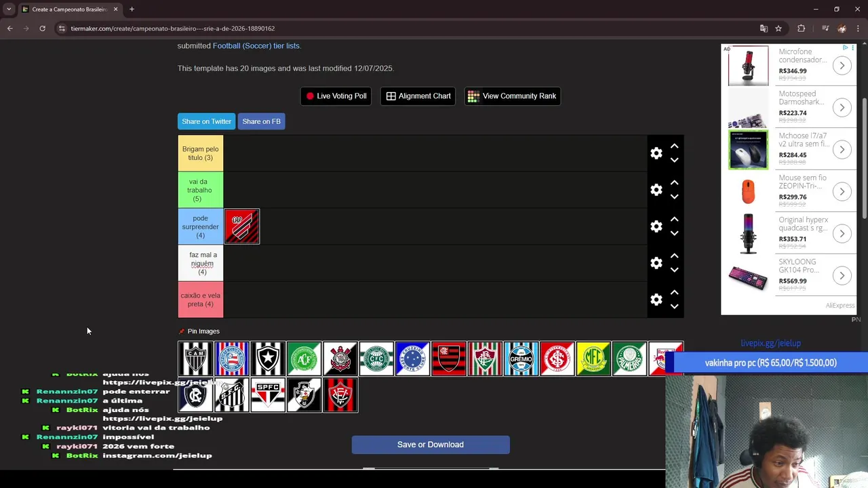Screen dimensions: 868x488
Task: Click the white faz mal a ninguém label
Action: click(200, 263)
